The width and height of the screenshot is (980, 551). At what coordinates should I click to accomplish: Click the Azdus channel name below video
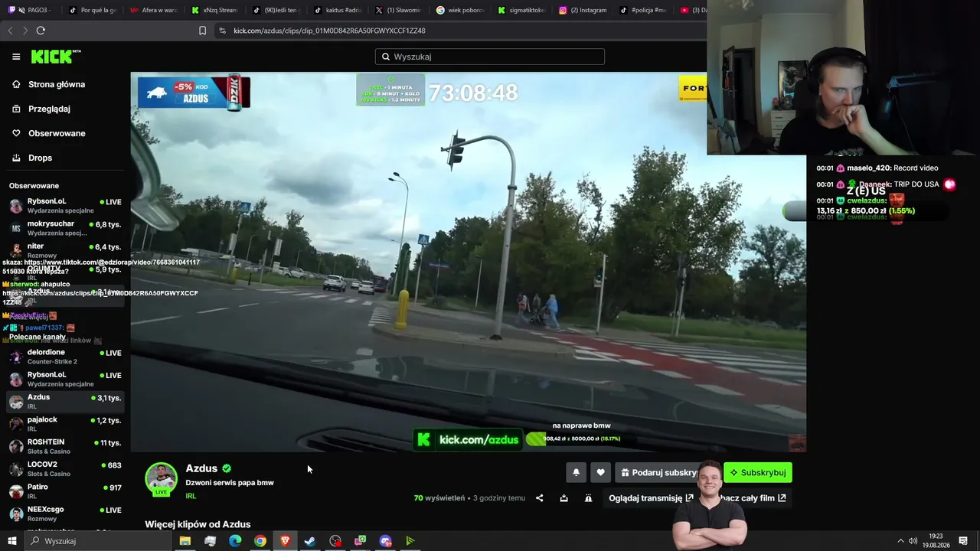pyautogui.click(x=201, y=468)
